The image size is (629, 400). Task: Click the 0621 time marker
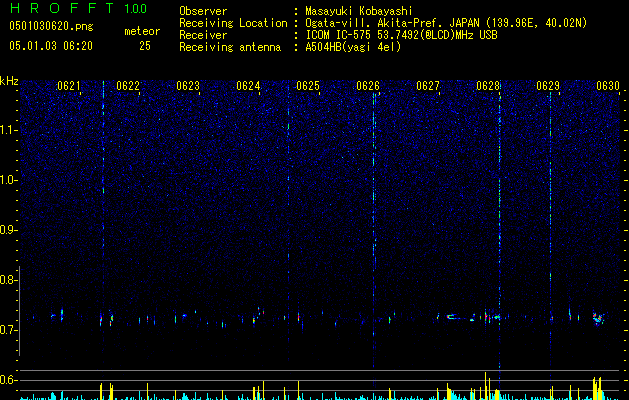69,86
